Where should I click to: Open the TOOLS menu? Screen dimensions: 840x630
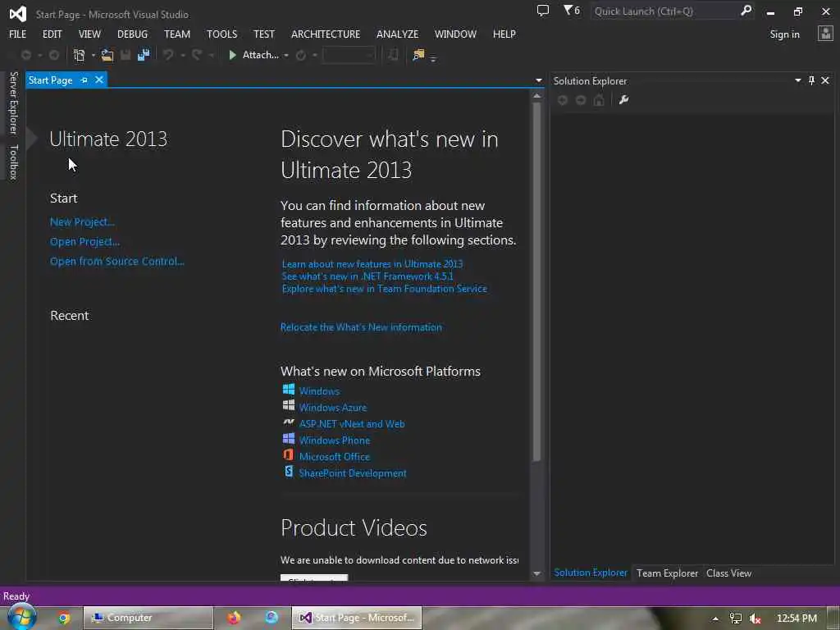click(x=221, y=34)
